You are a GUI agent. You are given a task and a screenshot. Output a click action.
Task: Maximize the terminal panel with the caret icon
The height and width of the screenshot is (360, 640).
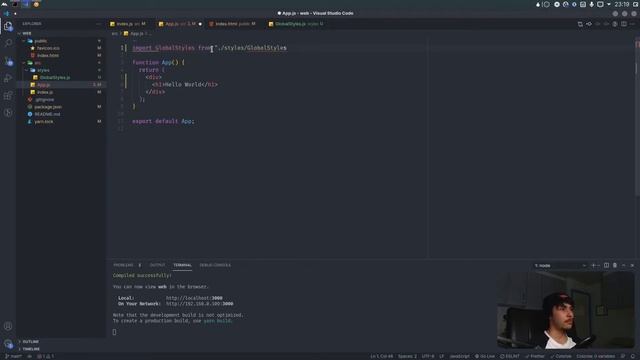click(623, 265)
